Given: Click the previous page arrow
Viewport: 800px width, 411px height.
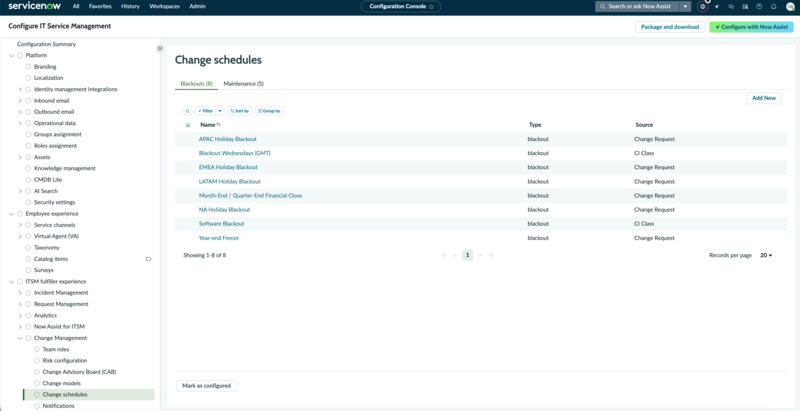Looking at the screenshot, I should (x=456, y=255).
